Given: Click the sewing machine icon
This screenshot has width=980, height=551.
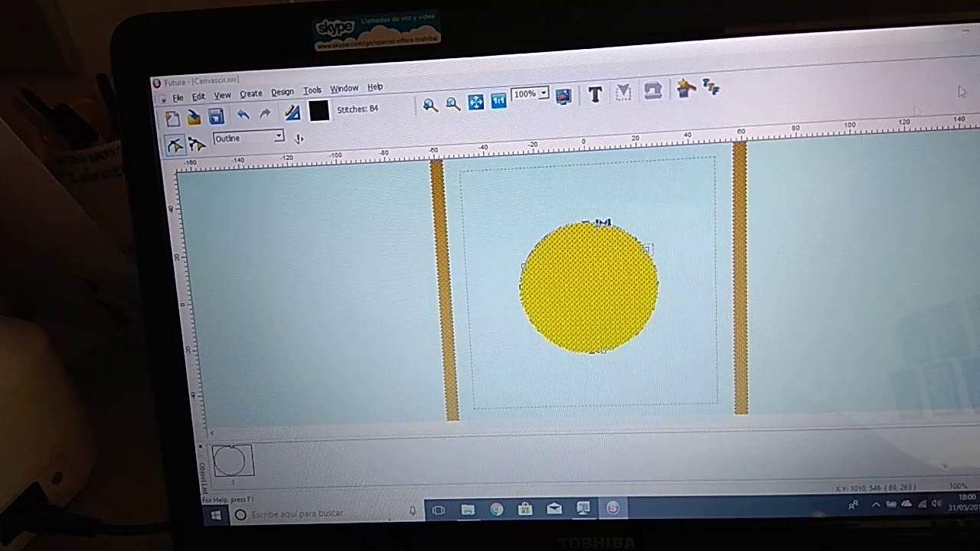Looking at the screenshot, I should [652, 91].
